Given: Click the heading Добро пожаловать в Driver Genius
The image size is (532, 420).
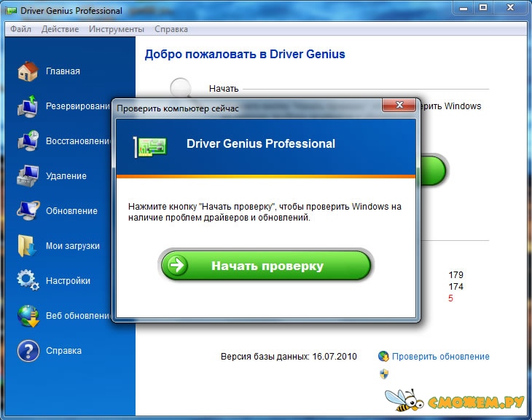Looking at the screenshot, I should click(245, 55).
